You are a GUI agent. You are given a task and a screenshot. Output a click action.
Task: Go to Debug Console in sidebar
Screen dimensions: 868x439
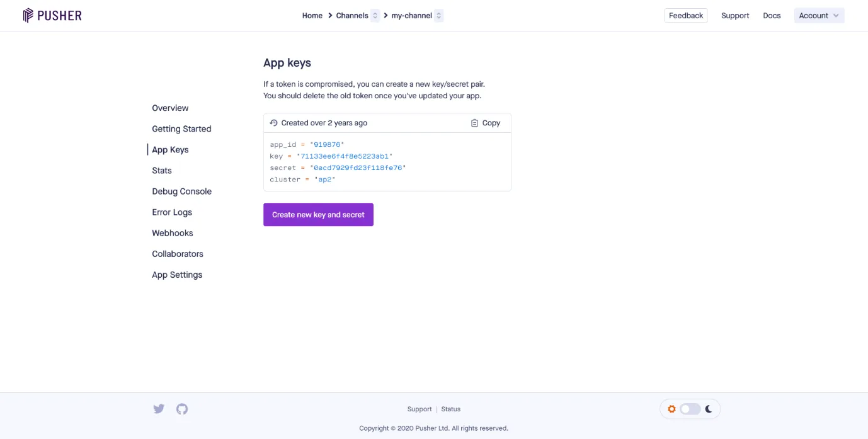point(181,191)
